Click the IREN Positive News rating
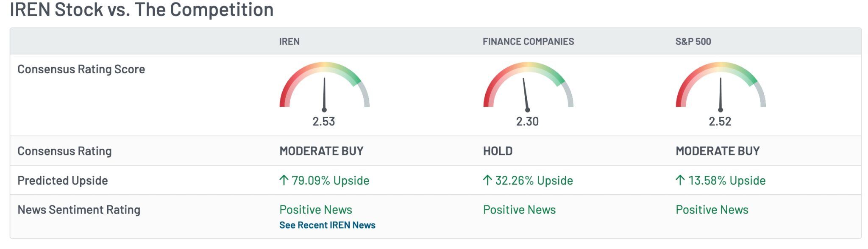This screenshot has width=868, height=249. click(x=316, y=210)
